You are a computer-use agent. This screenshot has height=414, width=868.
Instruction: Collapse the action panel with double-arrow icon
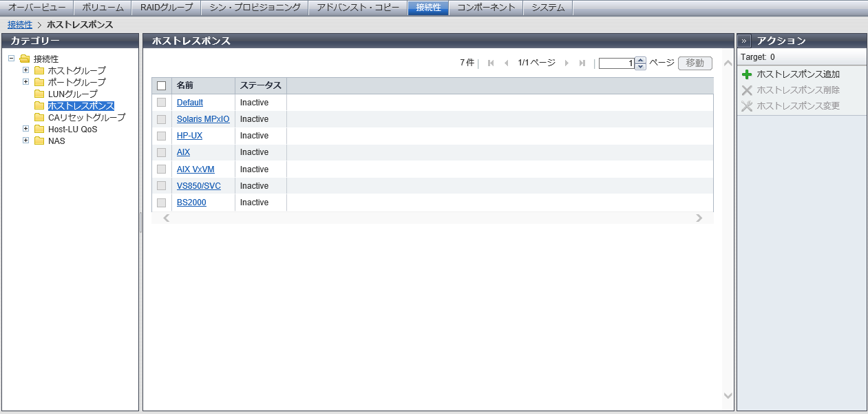pyautogui.click(x=744, y=41)
